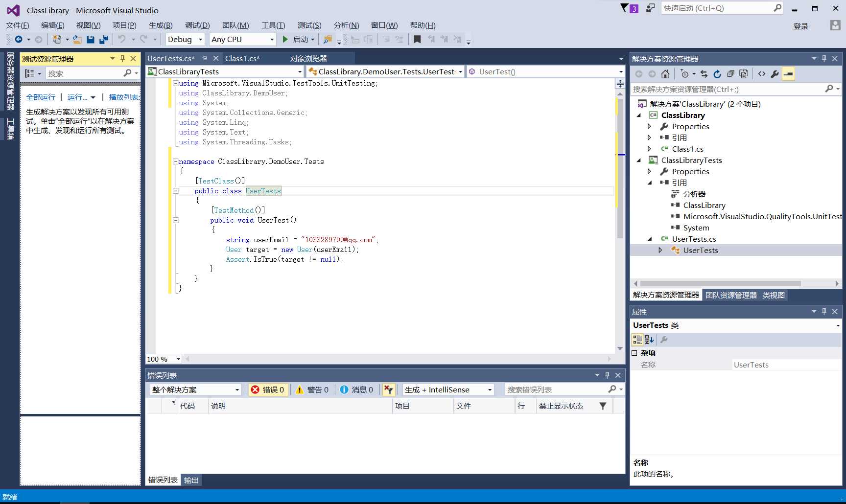This screenshot has width=846, height=504.
Task: Click the 播放列表 playlist link
Action: pyautogui.click(x=124, y=97)
